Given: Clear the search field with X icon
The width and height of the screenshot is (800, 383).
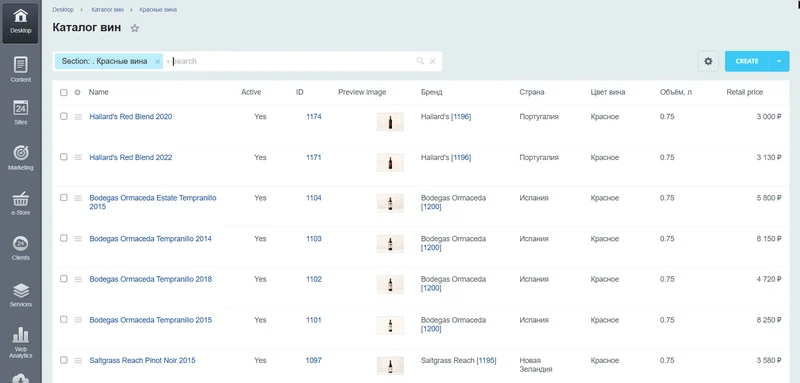Looking at the screenshot, I should click(432, 61).
